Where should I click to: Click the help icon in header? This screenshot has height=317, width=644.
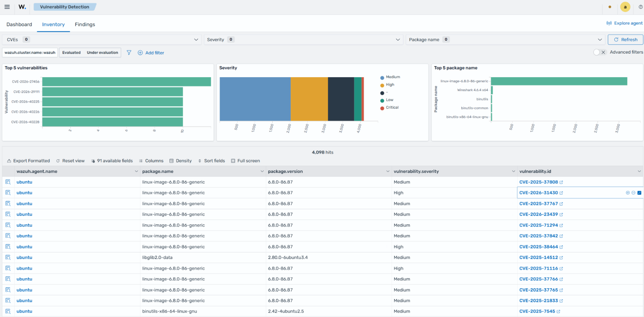[640, 7]
